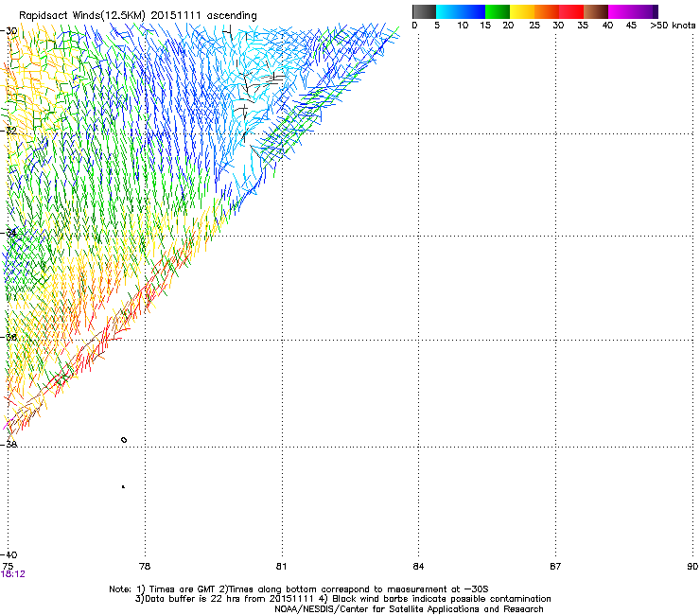
Task: Click the latitude label '-40' on left axis
Action: (9, 554)
